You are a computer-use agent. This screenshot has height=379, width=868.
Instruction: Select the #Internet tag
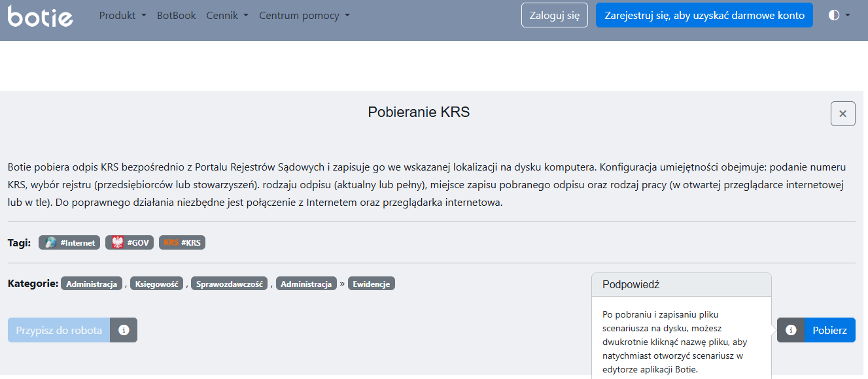(69, 242)
